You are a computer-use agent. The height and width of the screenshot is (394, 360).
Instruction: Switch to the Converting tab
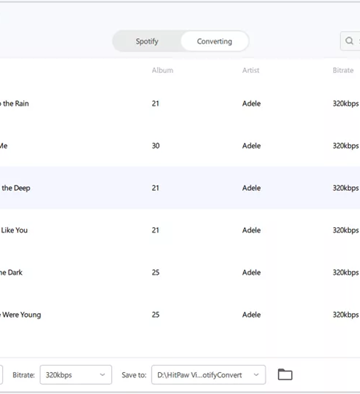click(x=214, y=41)
